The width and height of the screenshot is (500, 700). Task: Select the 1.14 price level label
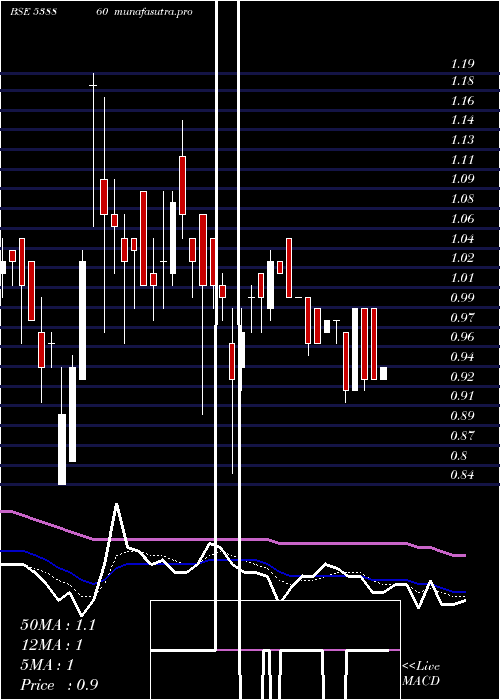(462, 120)
